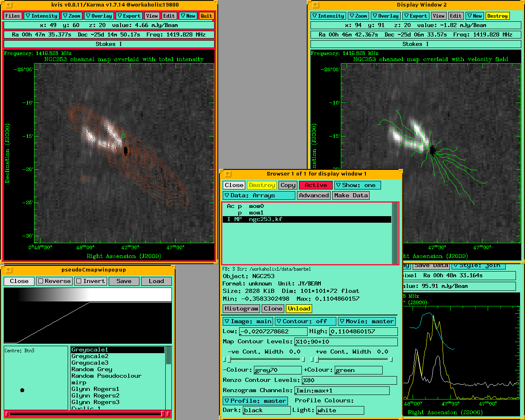This screenshot has width=525, height=420.
Task: Click the Display Window 2 titlebar menu icon
Action: (316, 5)
